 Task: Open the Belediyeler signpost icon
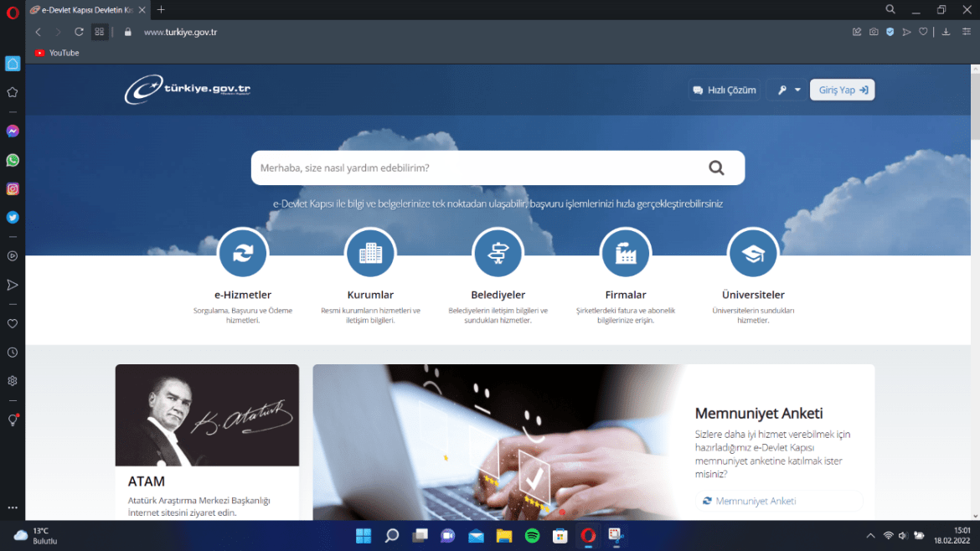click(498, 253)
